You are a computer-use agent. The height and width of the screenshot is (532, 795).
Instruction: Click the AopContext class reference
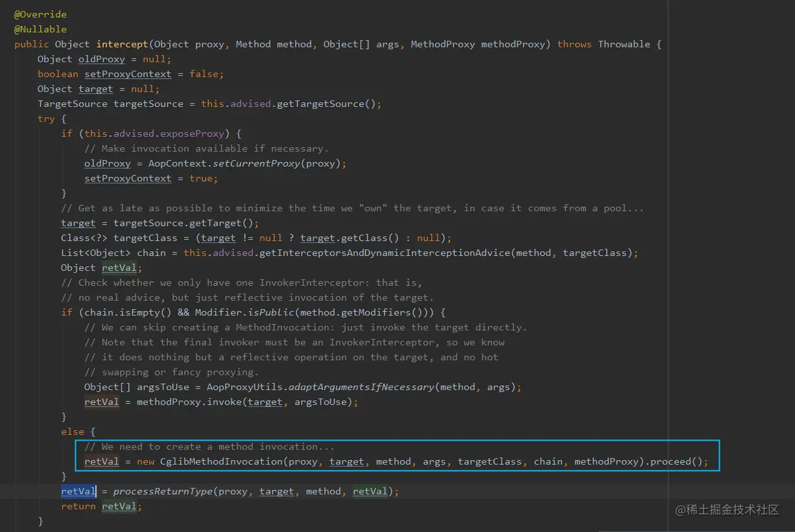[x=178, y=163]
